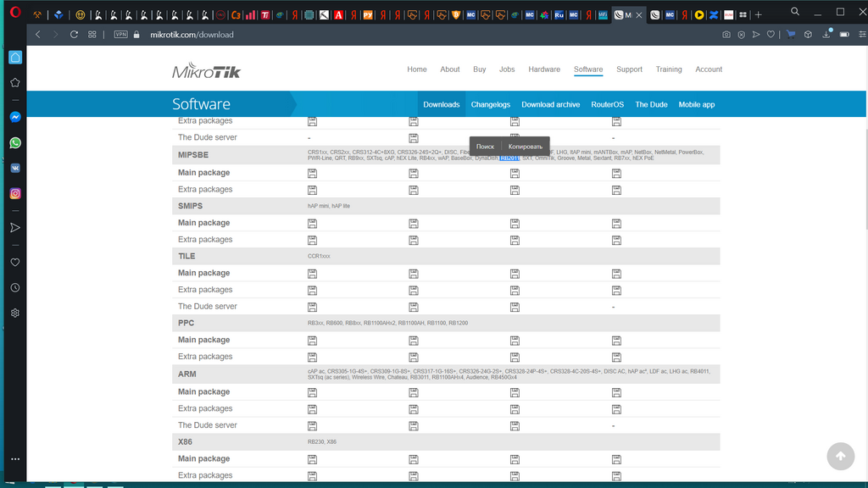Download PPC Extra packages, first column save icon
The image size is (868, 488).
click(x=312, y=358)
